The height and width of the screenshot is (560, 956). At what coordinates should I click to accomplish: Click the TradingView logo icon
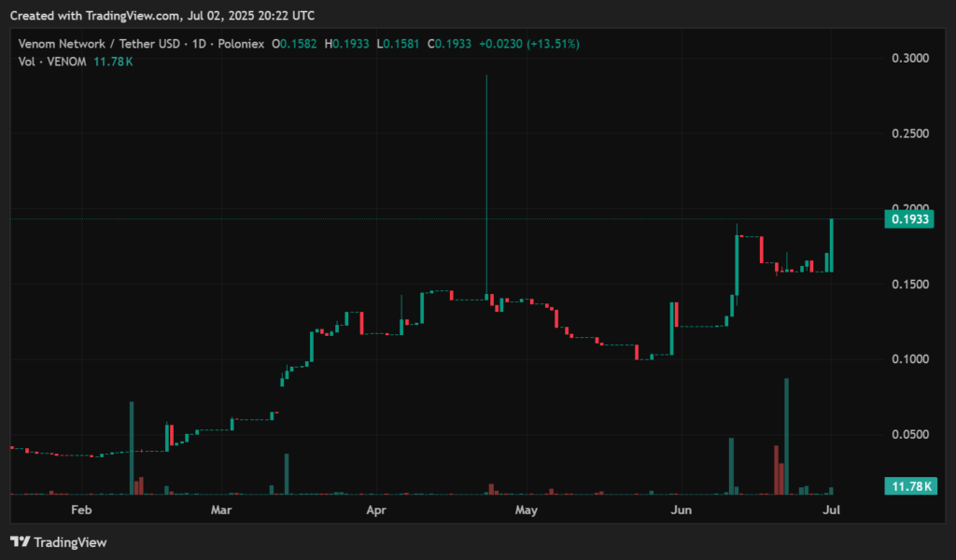coord(21,542)
